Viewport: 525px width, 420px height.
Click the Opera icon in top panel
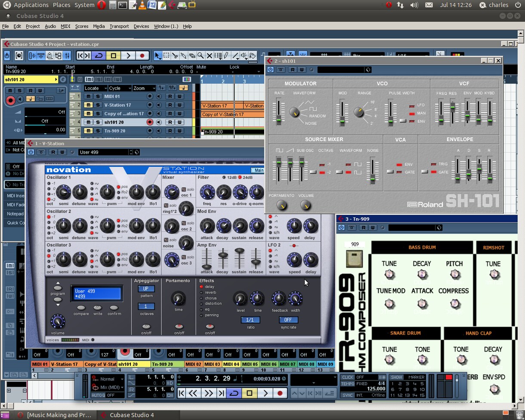tap(101, 5)
